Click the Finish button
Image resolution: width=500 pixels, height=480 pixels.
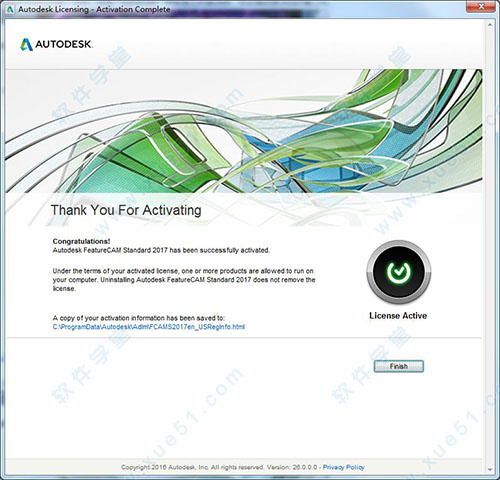(x=399, y=366)
